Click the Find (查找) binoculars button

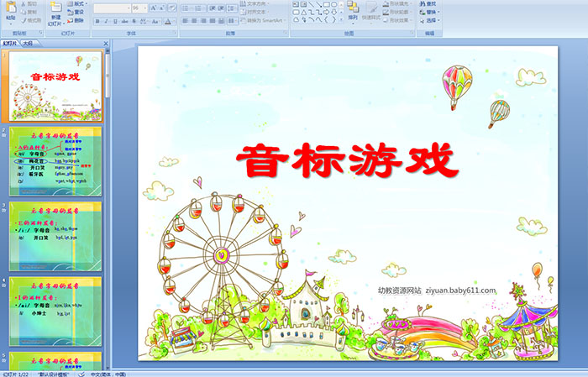point(428,3)
